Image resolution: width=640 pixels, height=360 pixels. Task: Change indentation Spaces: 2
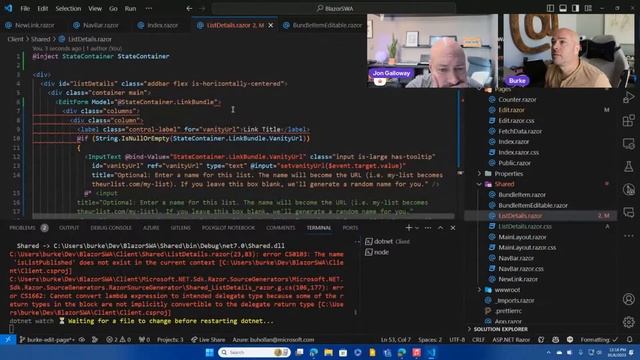pos(430,340)
